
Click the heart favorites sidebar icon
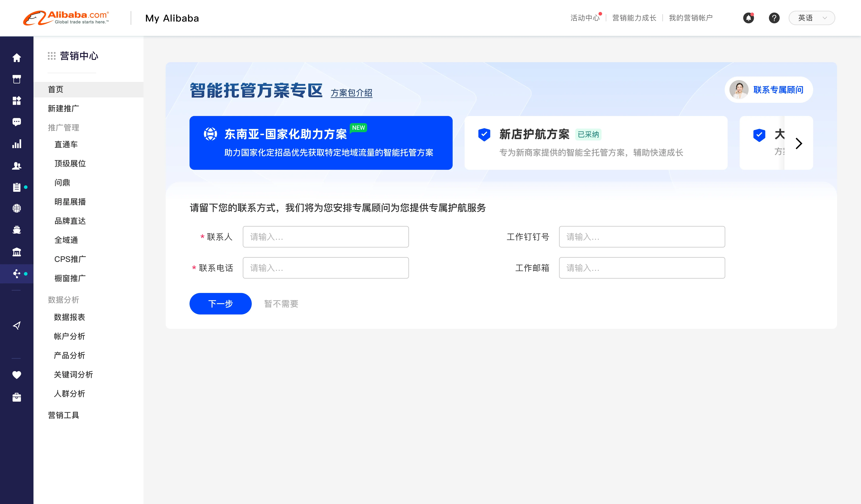pyautogui.click(x=16, y=375)
